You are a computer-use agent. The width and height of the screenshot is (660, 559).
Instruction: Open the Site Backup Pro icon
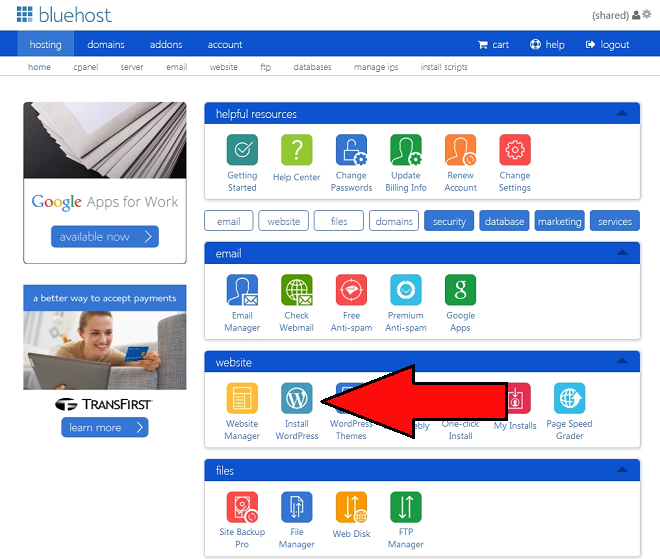[x=242, y=507]
